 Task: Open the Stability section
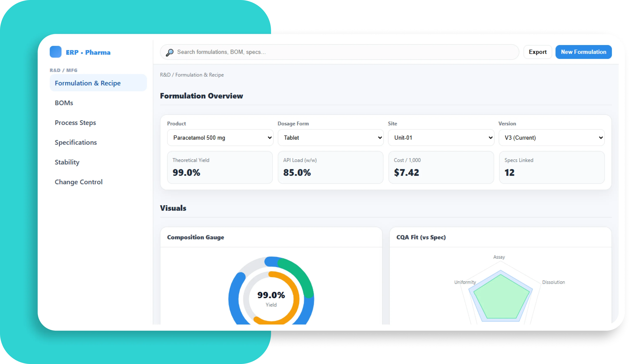tap(67, 162)
